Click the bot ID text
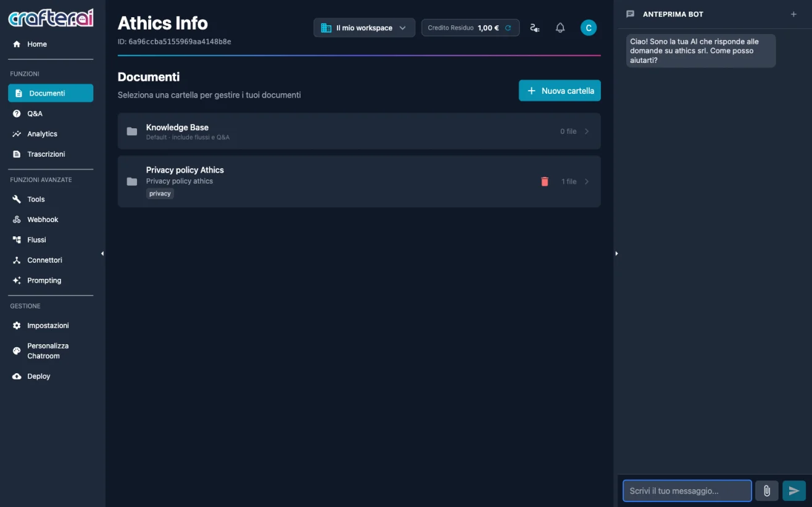The height and width of the screenshot is (507, 812). click(175, 41)
